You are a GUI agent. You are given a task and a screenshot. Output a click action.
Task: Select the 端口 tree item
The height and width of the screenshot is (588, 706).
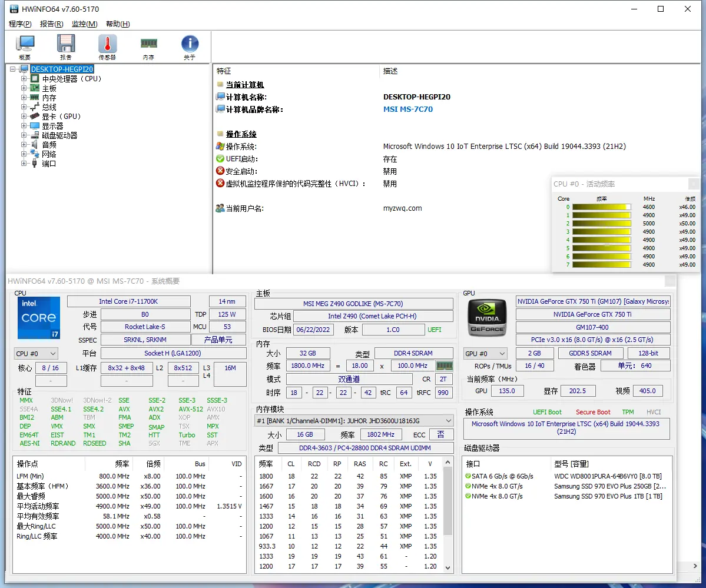click(49, 164)
